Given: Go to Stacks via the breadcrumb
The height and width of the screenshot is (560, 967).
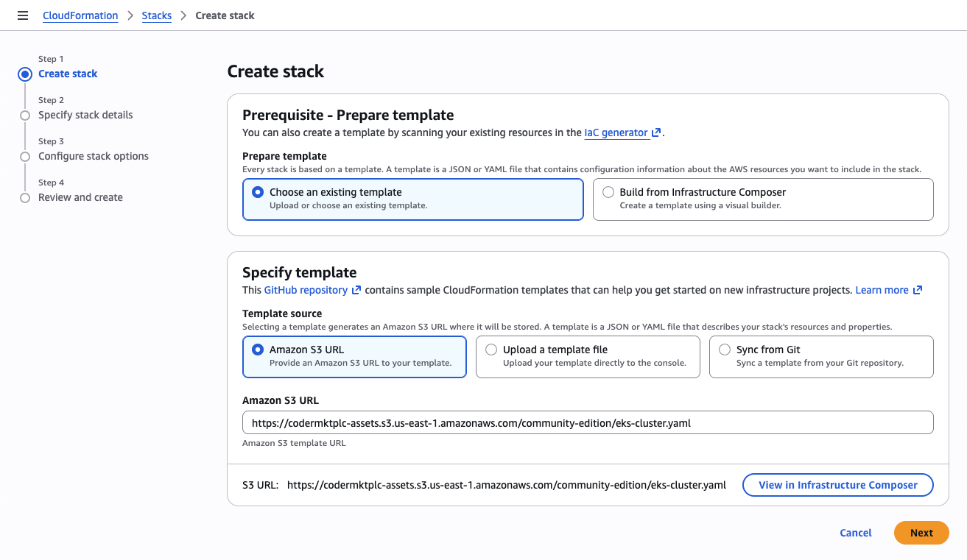Looking at the screenshot, I should 156,15.
